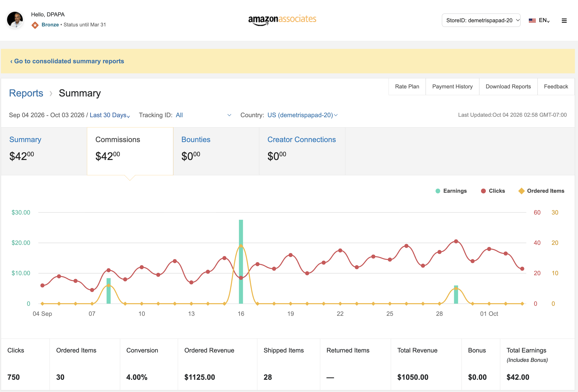Screen dimensions: 578x392
Task: Open the Payment History page
Action: coord(452,86)
